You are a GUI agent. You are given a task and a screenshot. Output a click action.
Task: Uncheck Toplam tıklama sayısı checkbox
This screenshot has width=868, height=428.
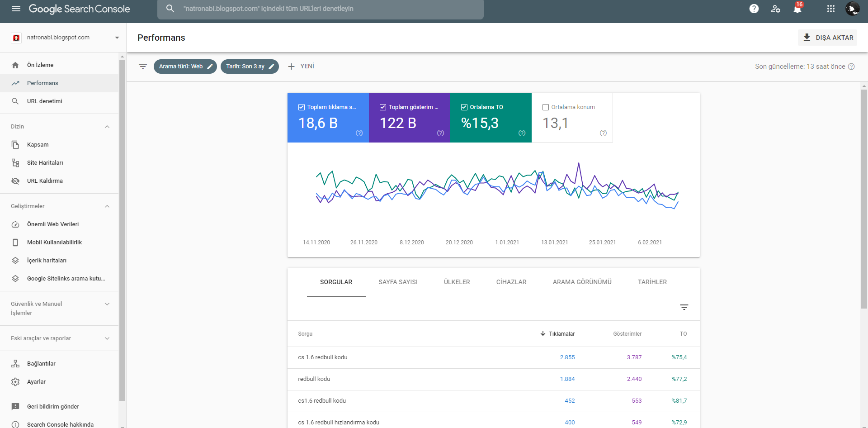pos(302,107)
